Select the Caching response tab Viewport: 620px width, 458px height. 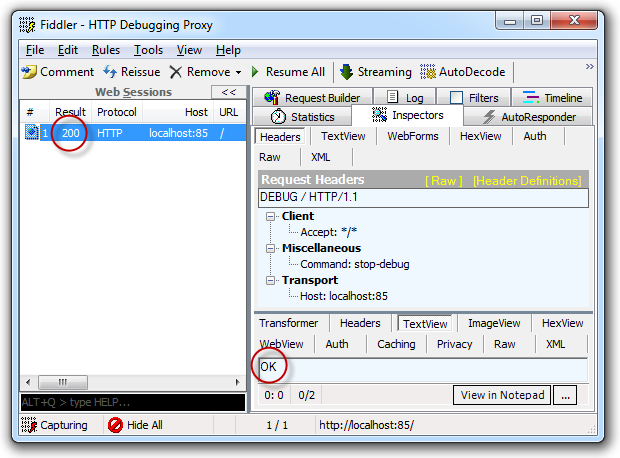point(396,344)
